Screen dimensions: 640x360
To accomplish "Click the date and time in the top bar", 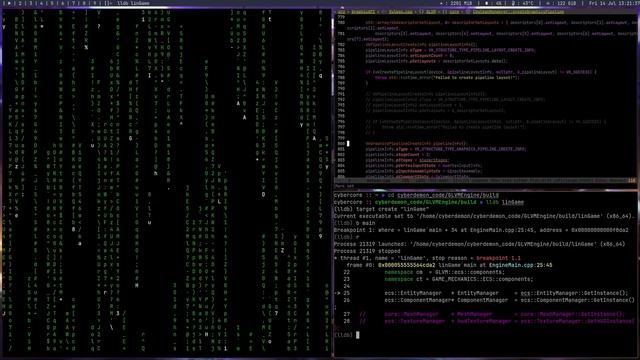I will click(x=614, y=3).
